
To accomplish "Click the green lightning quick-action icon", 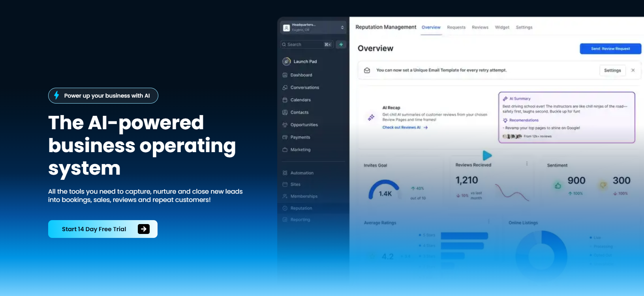I will click(341, 45).
